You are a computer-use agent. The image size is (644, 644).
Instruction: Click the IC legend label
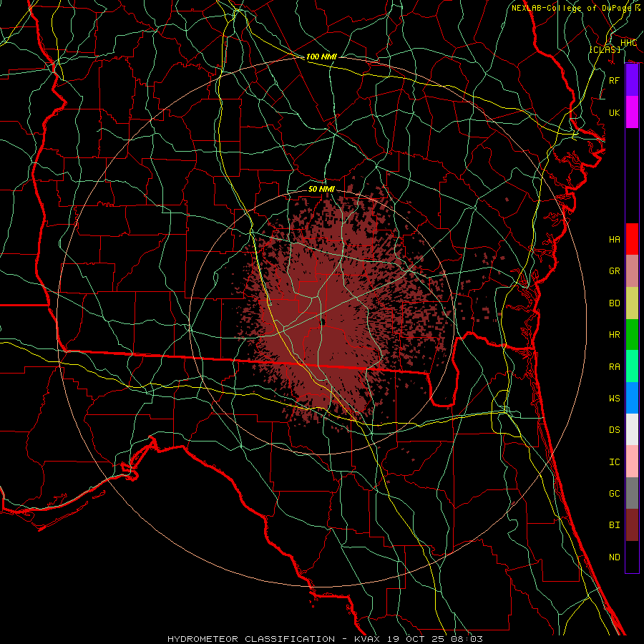614,462
